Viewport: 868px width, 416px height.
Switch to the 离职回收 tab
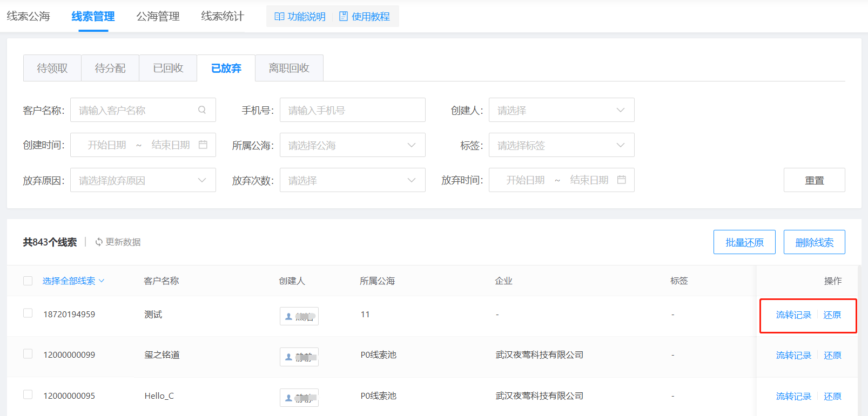289,68
